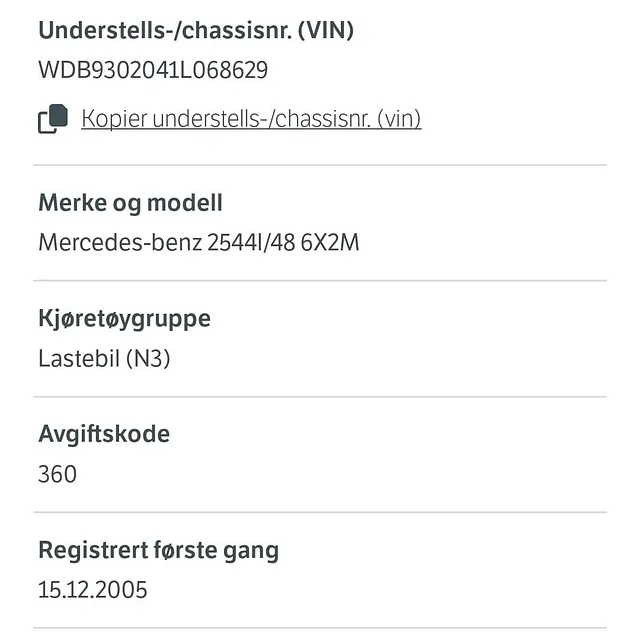640x640 pixels.
Task: Click the tax code value "360"
Action: [x=57, y=474]
